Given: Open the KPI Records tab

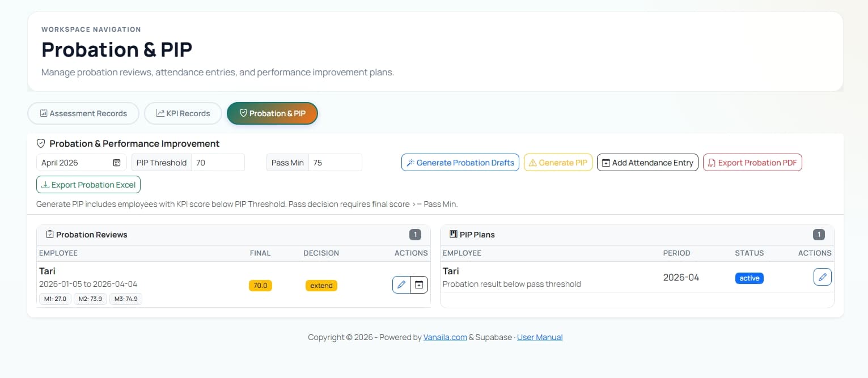Looking at the screenshot, I should pos(183,113).
